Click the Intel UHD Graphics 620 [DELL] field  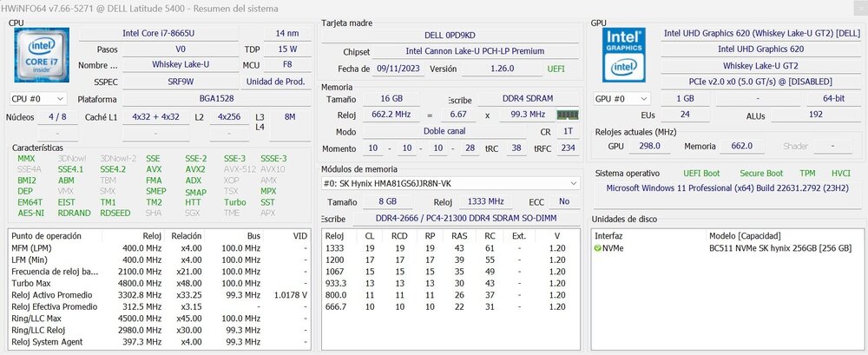pos(762,33)
